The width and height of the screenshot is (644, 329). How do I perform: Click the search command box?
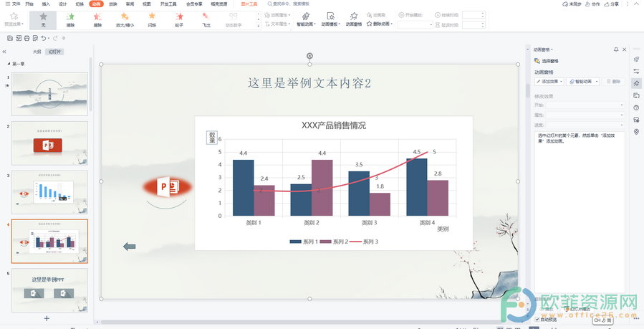coord(288,4)
